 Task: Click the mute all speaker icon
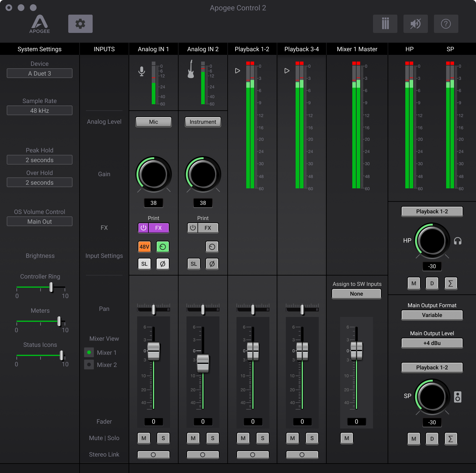[x=415, y=24]
